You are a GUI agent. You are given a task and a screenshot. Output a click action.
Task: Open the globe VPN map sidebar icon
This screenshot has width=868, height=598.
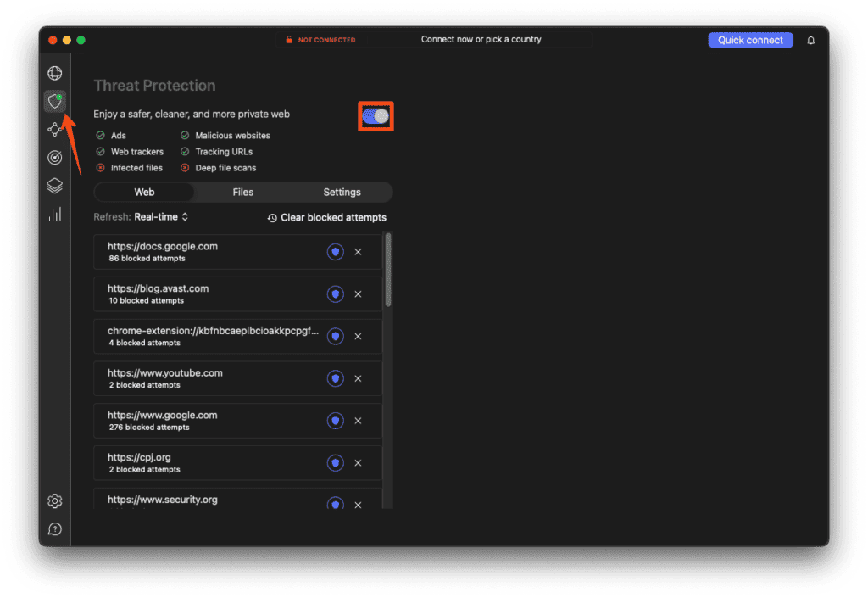(x=55, y=73)
